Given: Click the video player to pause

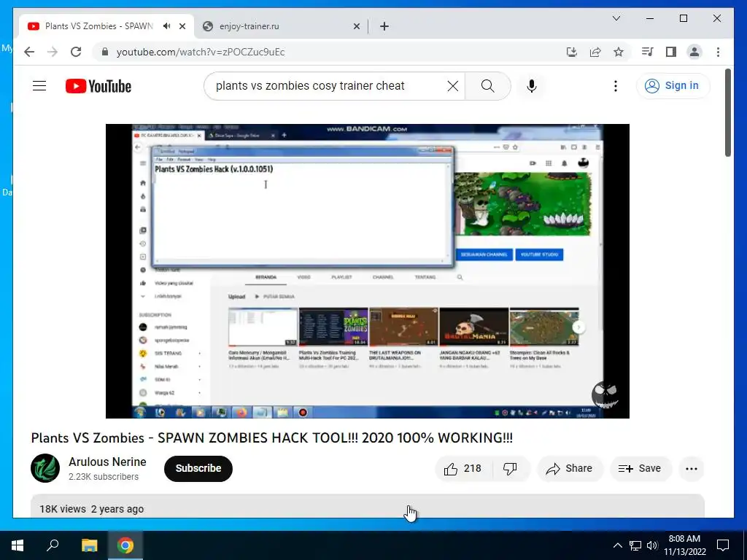Looking at the screenshot, I should tap(368, 271).
